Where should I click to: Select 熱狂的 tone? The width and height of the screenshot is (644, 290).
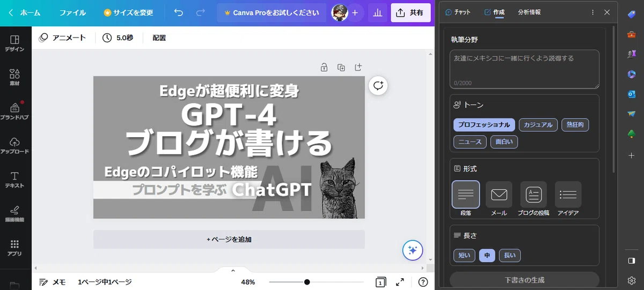click(575, 125)
